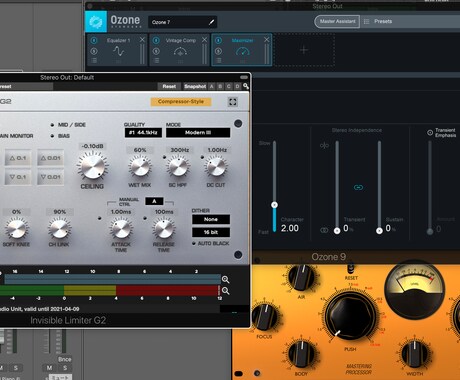Solo the Equalizer 1 module
460x380 pixels.
[x=94, y=51]
